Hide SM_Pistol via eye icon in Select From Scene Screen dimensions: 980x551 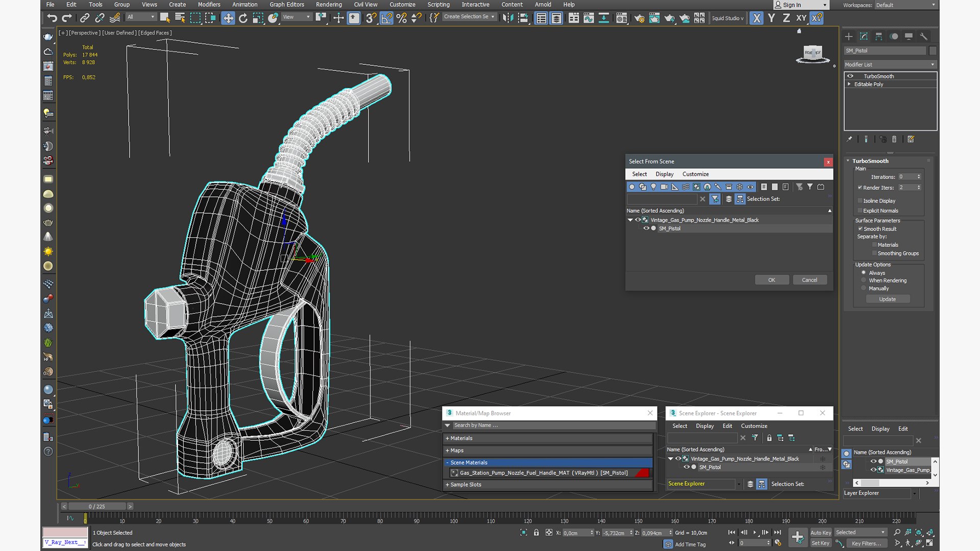coord(646,228)
